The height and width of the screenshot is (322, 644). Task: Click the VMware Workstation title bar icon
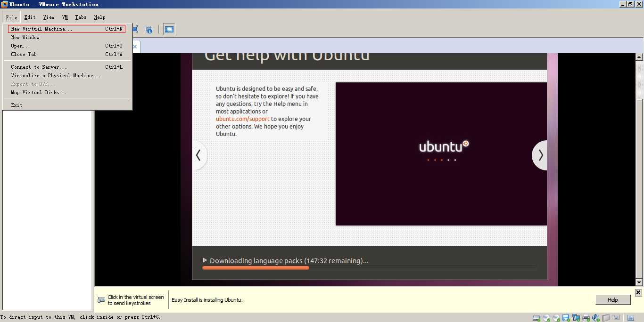coord(4,4)
